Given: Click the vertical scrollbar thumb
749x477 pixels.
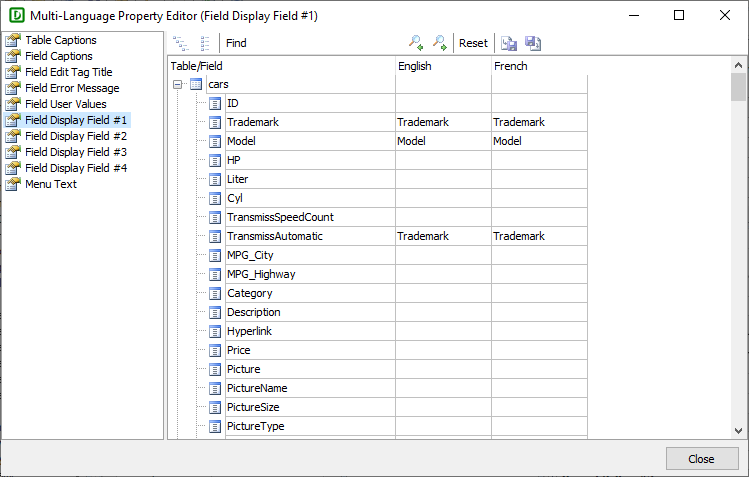Looking at the screenshot, I should click(738, 87).
